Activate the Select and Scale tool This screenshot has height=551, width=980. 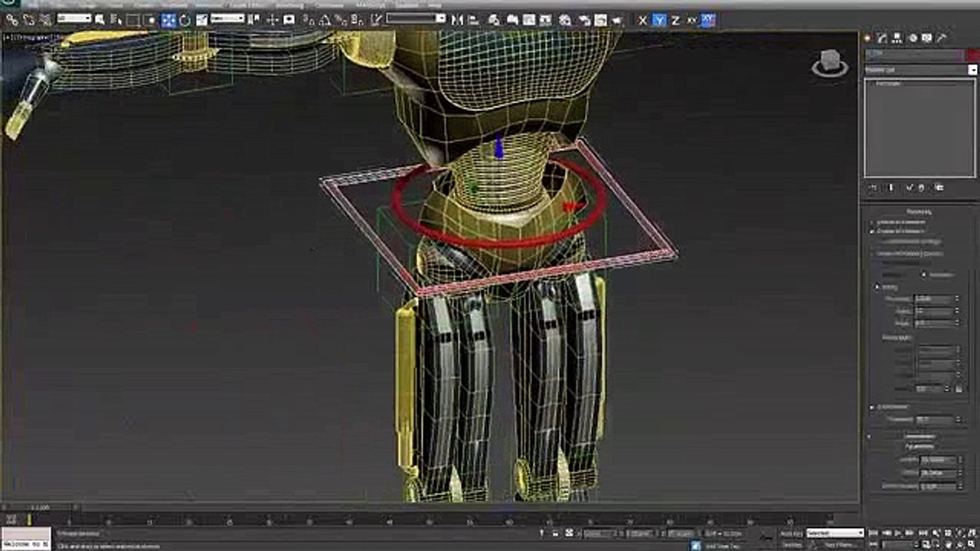coord(201,20)
